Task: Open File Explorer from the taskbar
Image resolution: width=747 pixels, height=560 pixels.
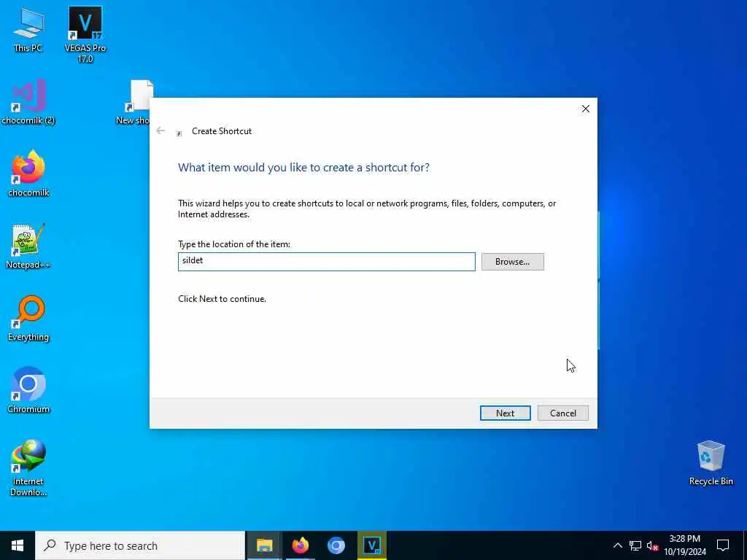Action: click(264, 545)
